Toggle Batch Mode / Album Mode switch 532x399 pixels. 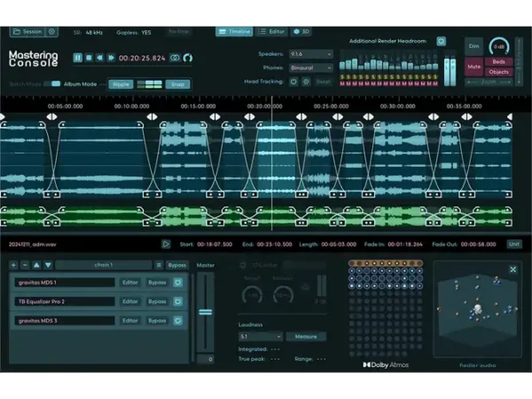tap(52, 84)
